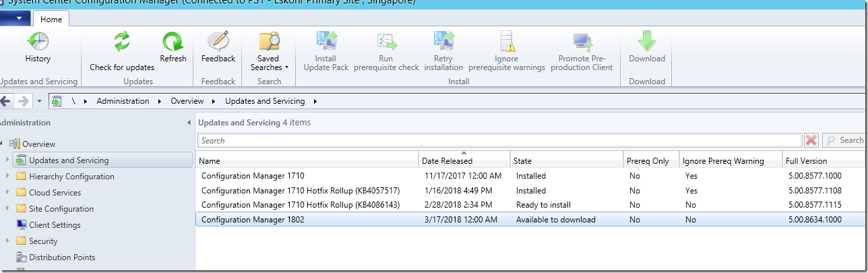The height and width of the screenshot is (273, 868).
Task: Click Administration in the breadcrumb
Action: pos(123,101)
